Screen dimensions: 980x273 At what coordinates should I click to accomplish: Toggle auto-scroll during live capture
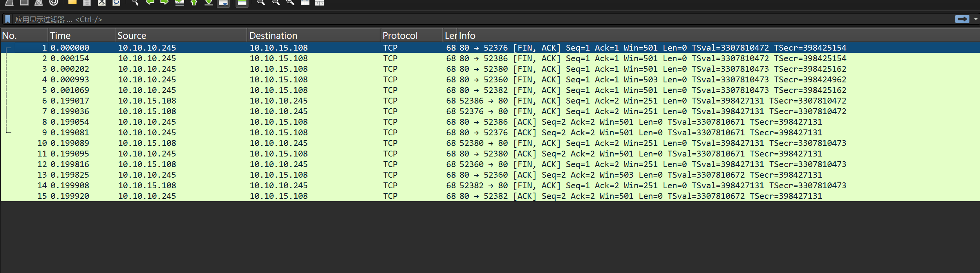point(223,3)
